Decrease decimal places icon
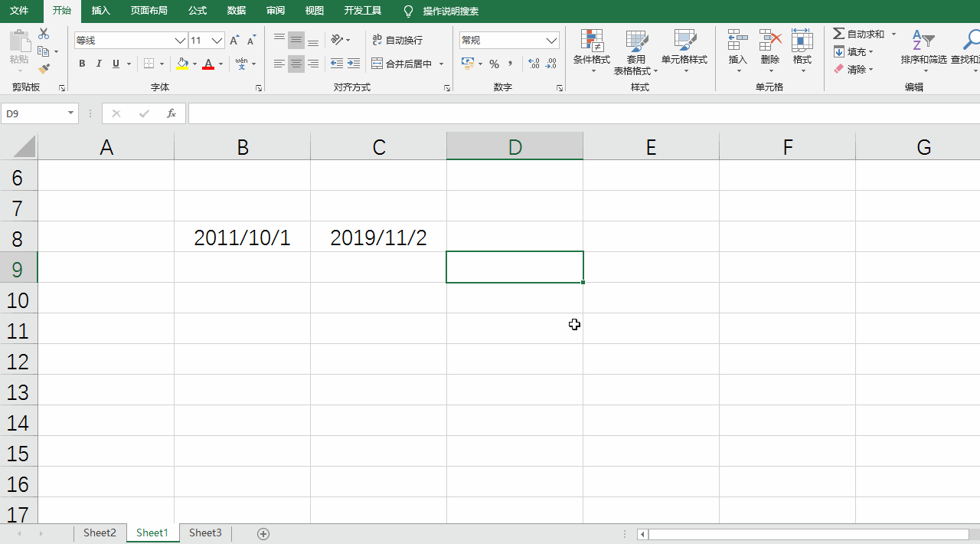This screenshot has height=544, width=980. click(550, 64)
